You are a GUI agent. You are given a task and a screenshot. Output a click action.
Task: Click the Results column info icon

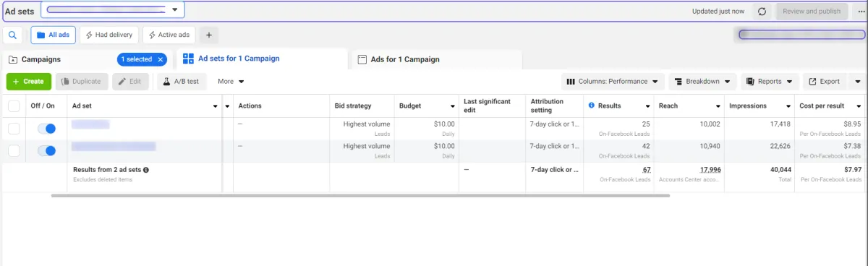tap(592, 106)
